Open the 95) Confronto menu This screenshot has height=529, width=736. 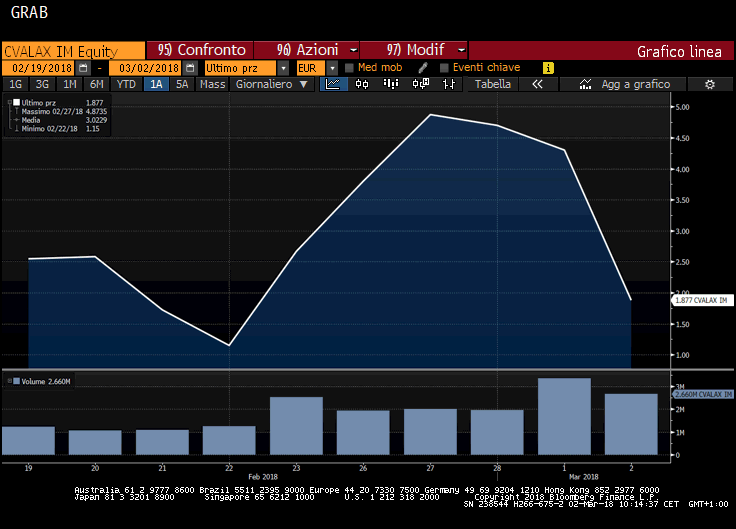click(200, 50)
